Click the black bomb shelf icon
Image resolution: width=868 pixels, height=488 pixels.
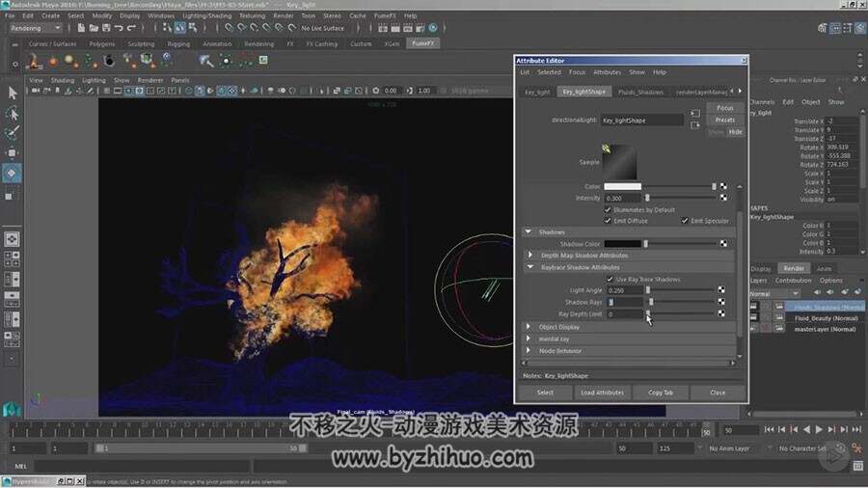[x=109, y=61]
